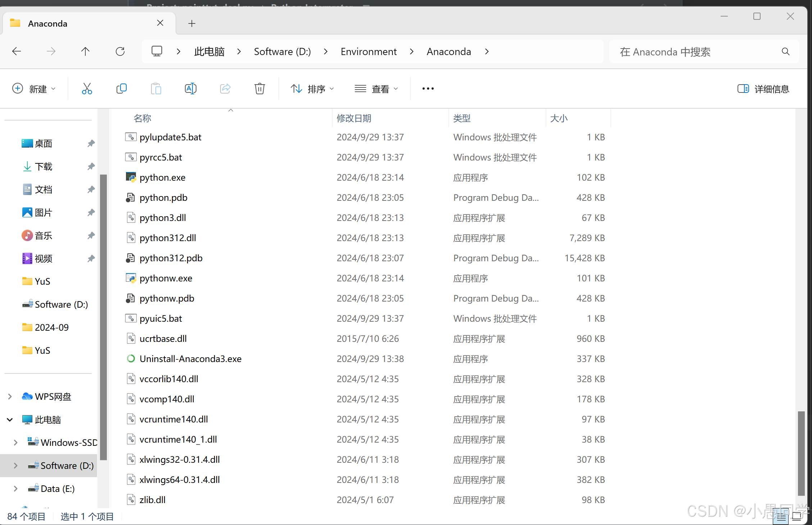Expand the Software (D:) tree node

point(16,466)
